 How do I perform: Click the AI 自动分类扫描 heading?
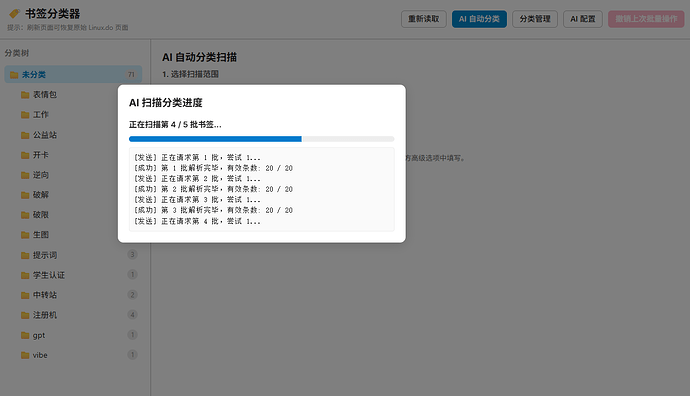(x=200, y=57)
